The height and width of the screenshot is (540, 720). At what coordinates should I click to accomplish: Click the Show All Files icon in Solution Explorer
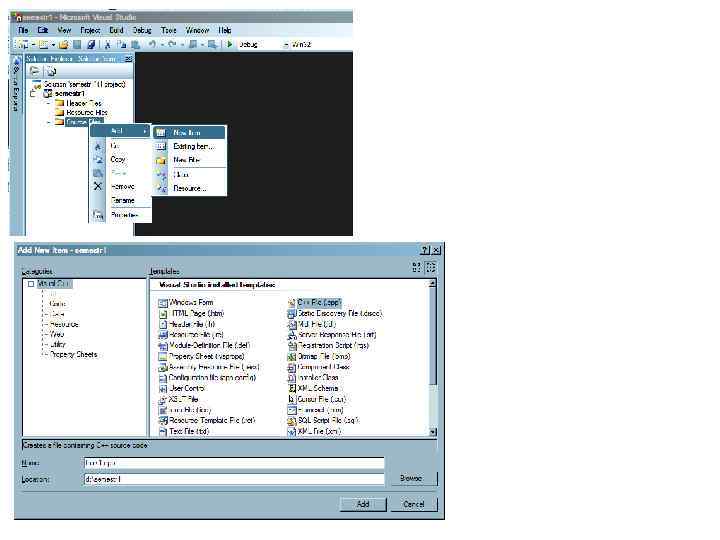(51, 71)
